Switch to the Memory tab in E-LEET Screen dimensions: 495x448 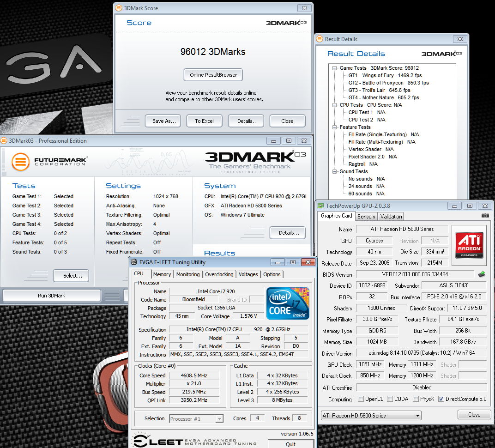162,274
